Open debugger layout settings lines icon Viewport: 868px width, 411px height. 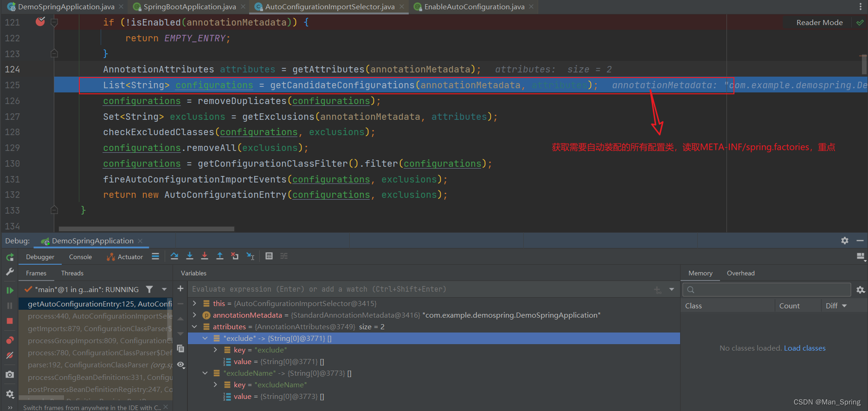(x=861, y=256)
